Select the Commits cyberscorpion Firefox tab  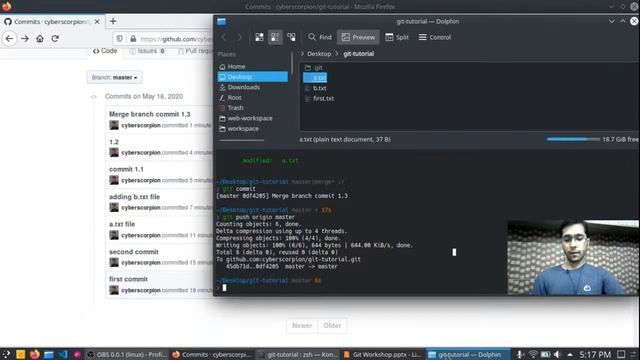click(x=52, y=22)
